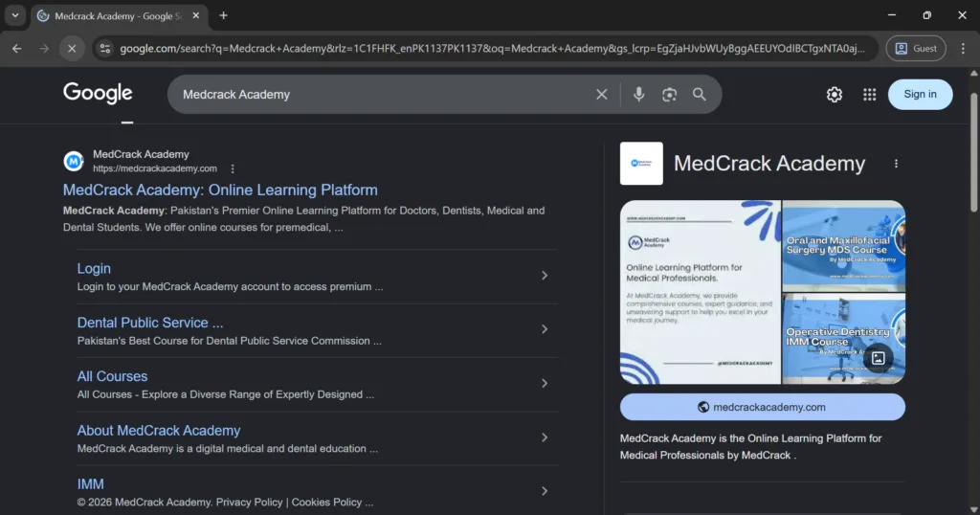Open the Google apps grid
Viewport: 980px width, 515px height.
click(869, 95)
